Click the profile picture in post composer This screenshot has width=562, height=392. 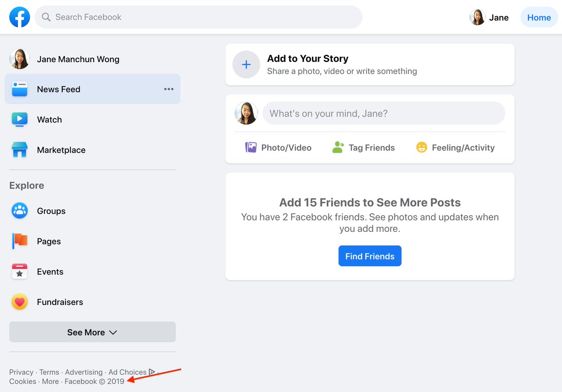(246, 113)
